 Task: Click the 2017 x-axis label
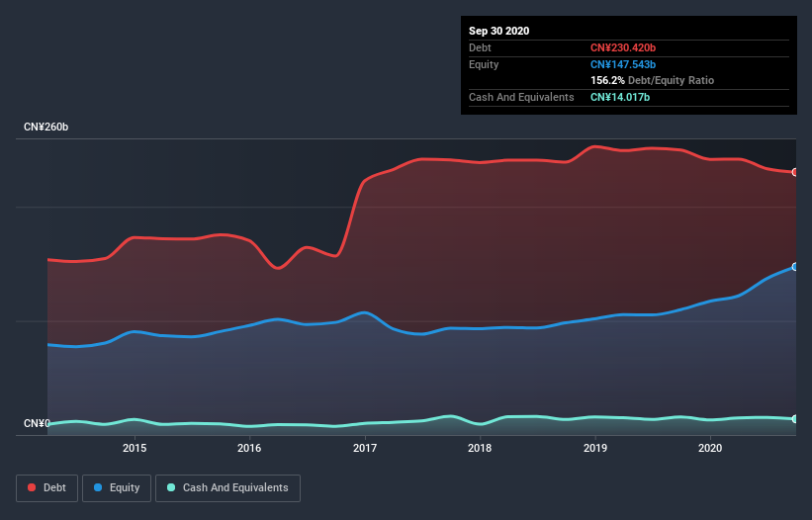point(365,448)
